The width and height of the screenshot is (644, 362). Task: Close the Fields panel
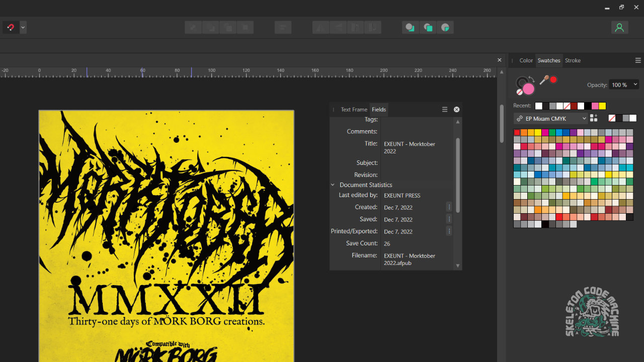pos(456,109)
